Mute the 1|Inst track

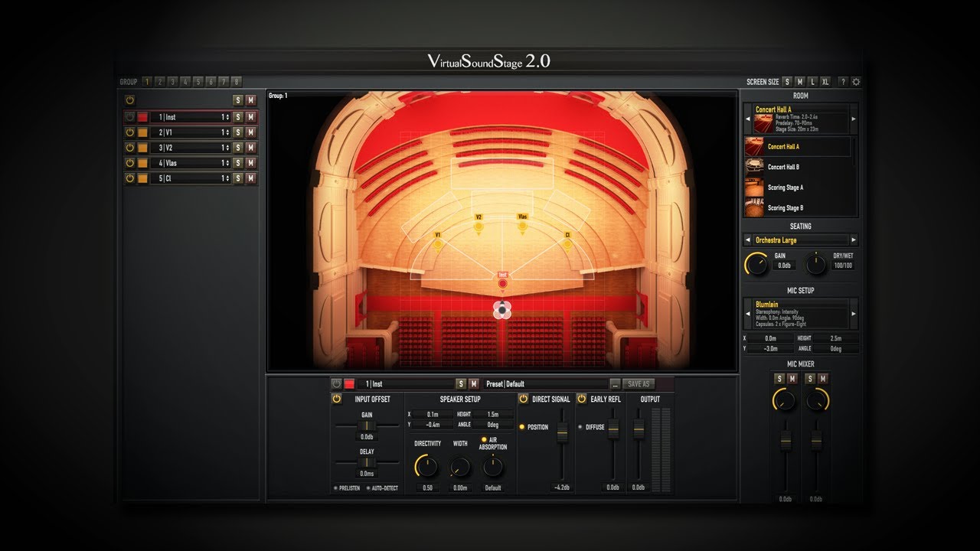click(250, 117)
